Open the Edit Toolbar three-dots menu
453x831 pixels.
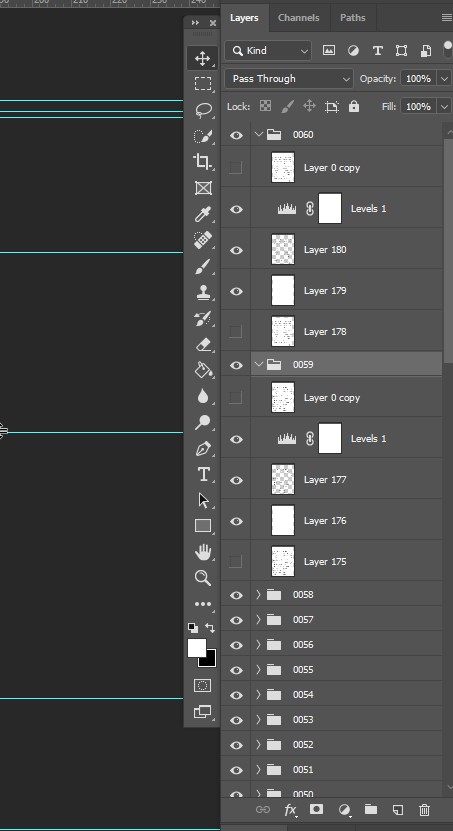click(203, 604)
